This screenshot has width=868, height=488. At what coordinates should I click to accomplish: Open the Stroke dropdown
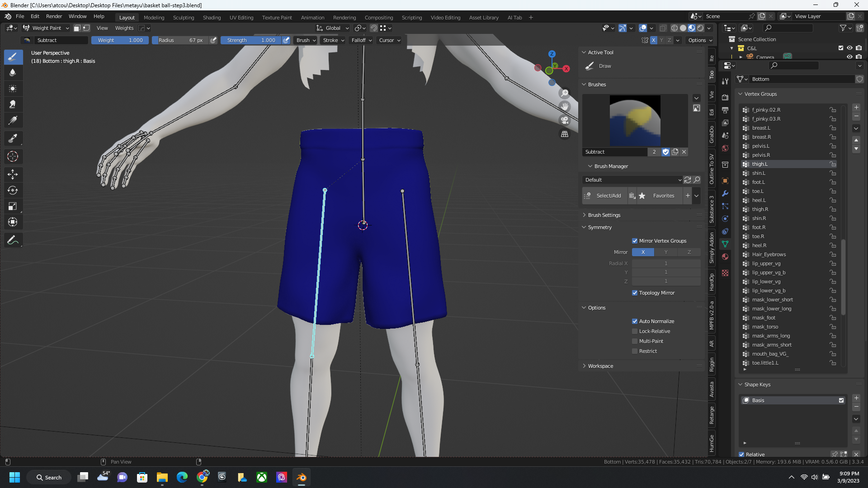coord(333,40)
